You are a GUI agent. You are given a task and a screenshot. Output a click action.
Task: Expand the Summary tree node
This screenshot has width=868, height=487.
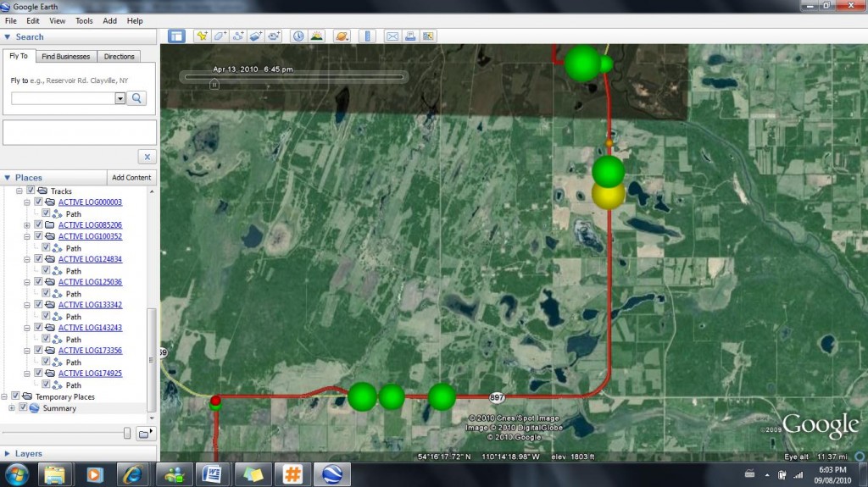tap(12, 408)
